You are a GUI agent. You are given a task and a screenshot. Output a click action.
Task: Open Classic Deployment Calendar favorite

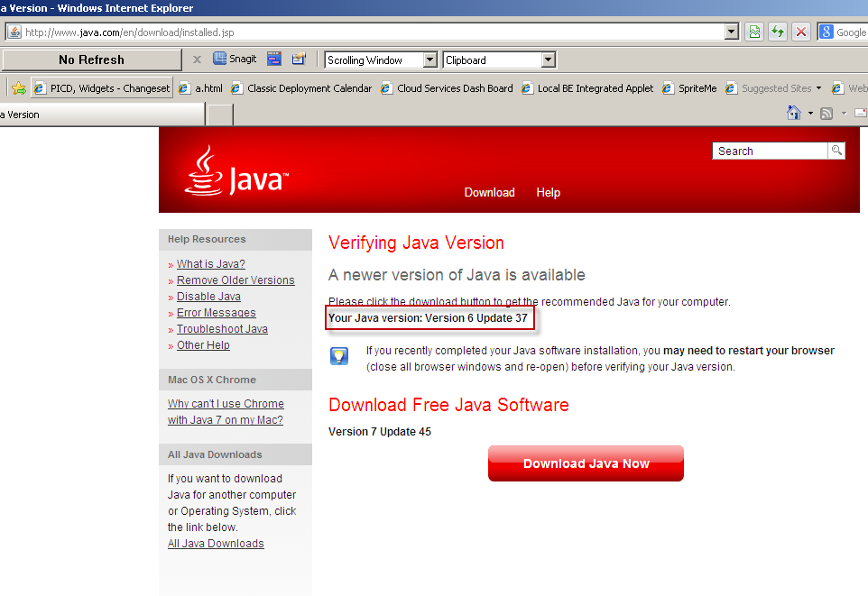[301, 88]
